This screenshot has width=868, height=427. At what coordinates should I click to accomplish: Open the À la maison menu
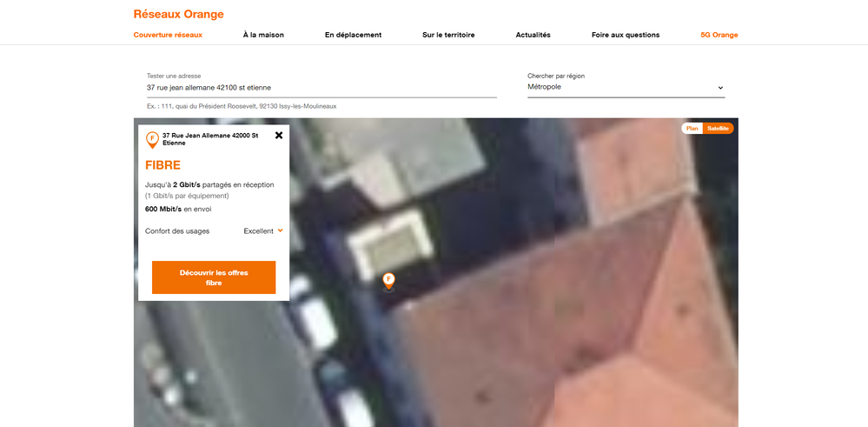coord(263,35)
